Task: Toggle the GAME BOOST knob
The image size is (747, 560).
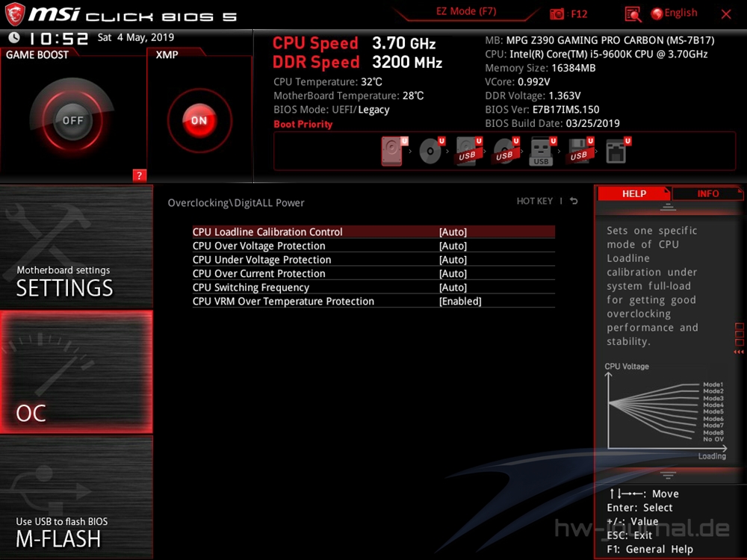Action: (72, 120)
